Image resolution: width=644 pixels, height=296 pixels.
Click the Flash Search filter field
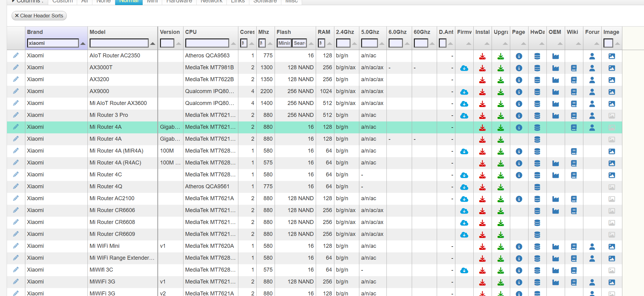(x=299, y=43)
